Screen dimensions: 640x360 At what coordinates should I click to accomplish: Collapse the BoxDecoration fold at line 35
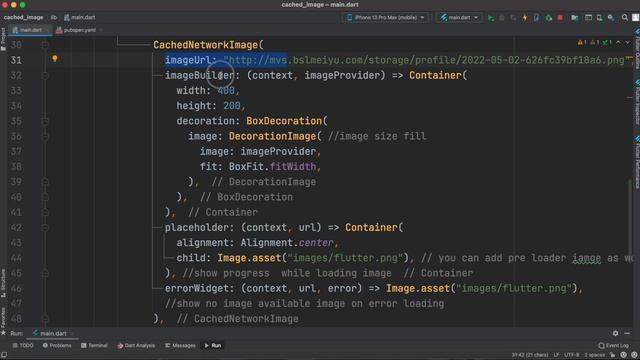[x=45, y=121]
